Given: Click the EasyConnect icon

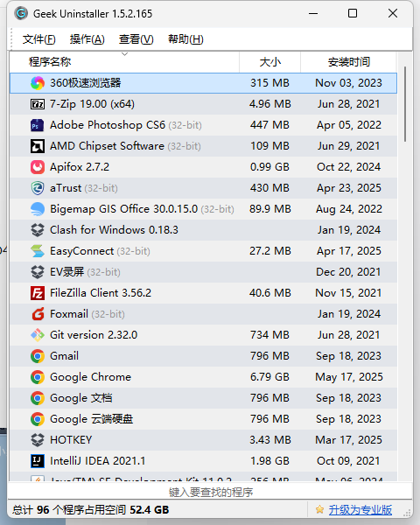Looking at the screenshot, I should click(38, 251).
